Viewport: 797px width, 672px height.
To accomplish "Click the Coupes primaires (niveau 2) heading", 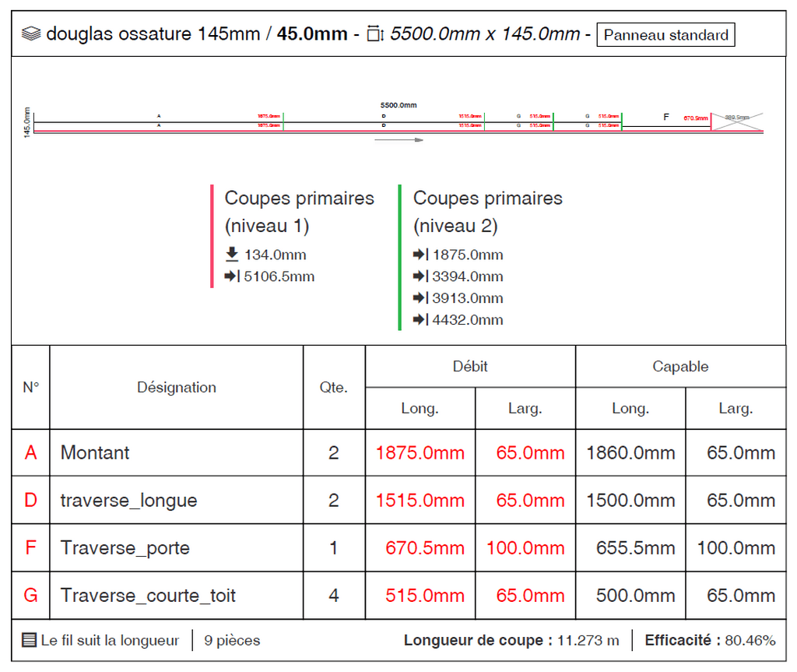I will [x=488, y=212].
